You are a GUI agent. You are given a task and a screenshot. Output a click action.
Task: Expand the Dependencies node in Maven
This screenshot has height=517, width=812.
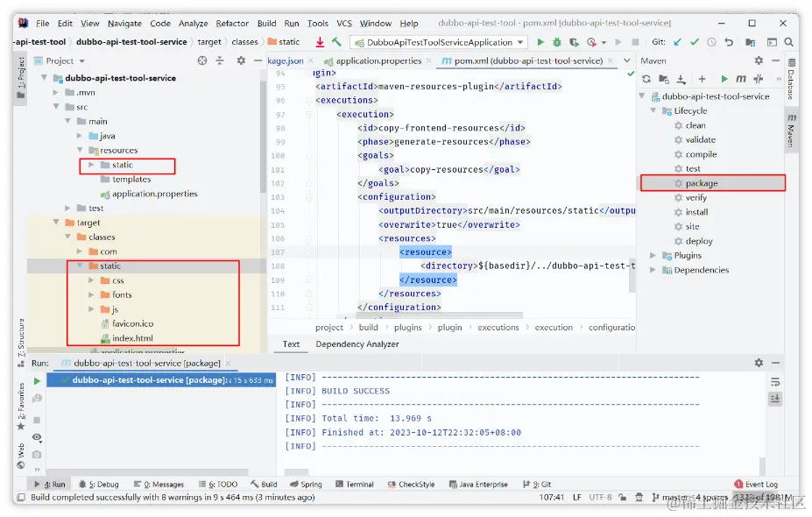click(653, 270)
